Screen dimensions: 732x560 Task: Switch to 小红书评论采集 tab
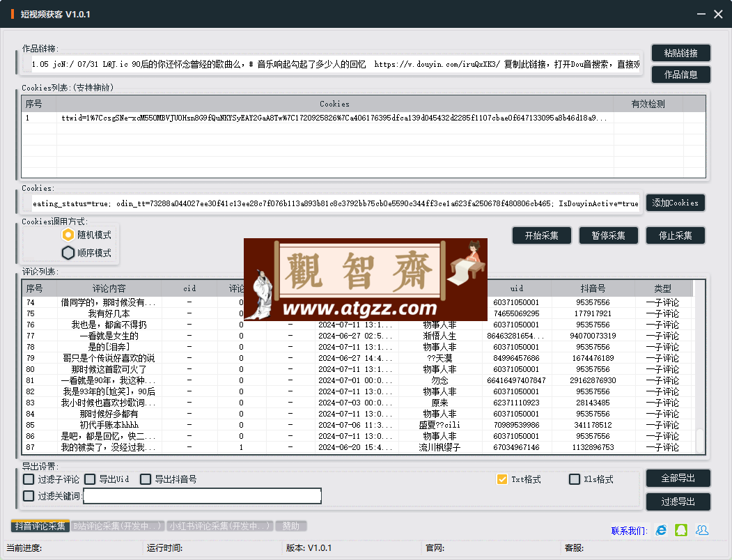[x=219, y=526]
